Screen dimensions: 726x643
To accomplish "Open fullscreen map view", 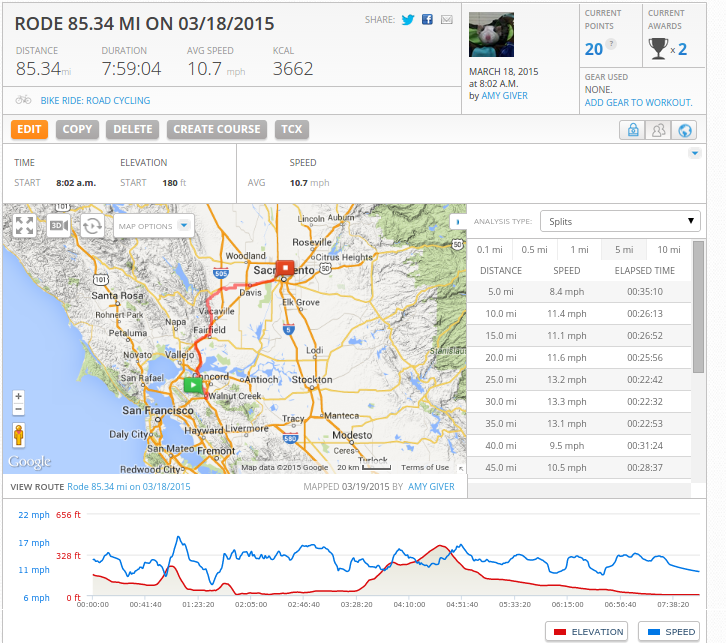I will tap(25, 225).
